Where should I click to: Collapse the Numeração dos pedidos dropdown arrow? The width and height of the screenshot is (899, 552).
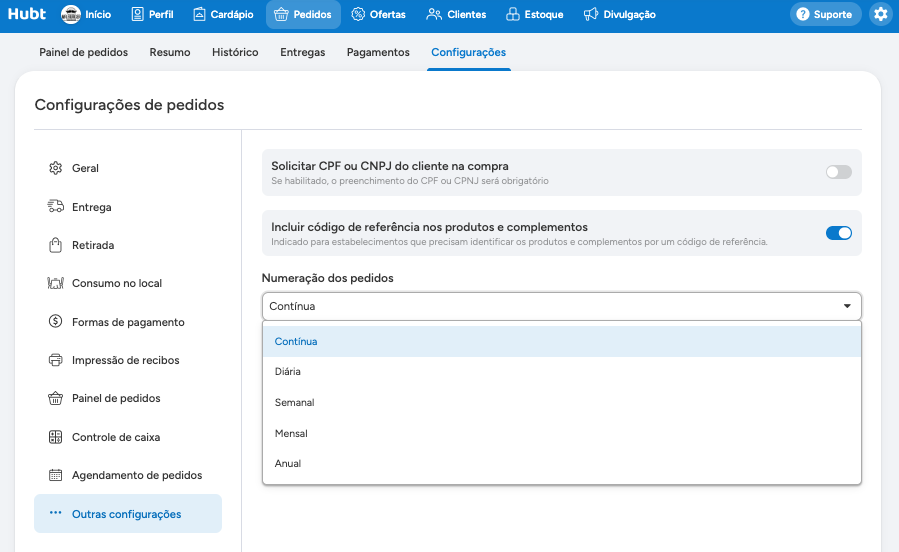[847, 306]
